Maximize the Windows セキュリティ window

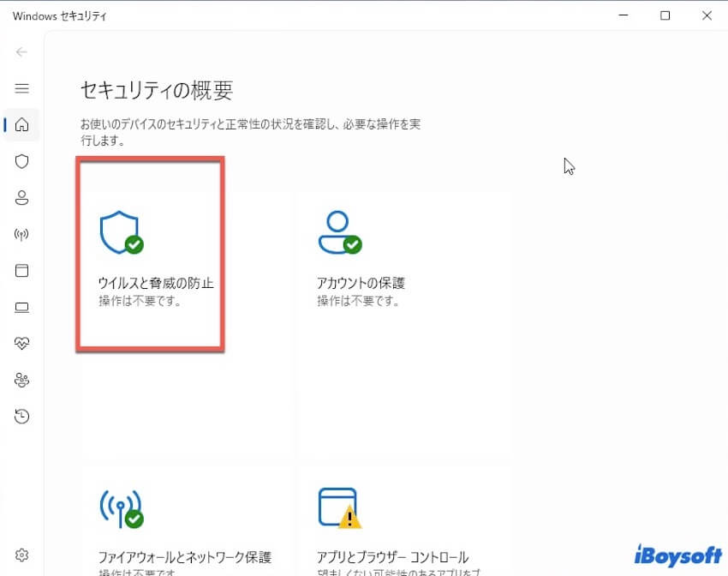point(665,15)
